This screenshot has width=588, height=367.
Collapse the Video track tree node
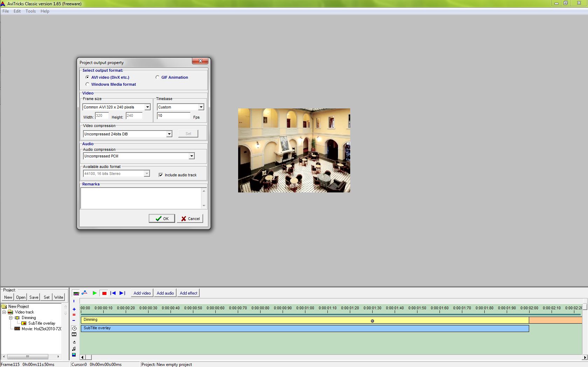pyautogui.click(x=4, y=312)
